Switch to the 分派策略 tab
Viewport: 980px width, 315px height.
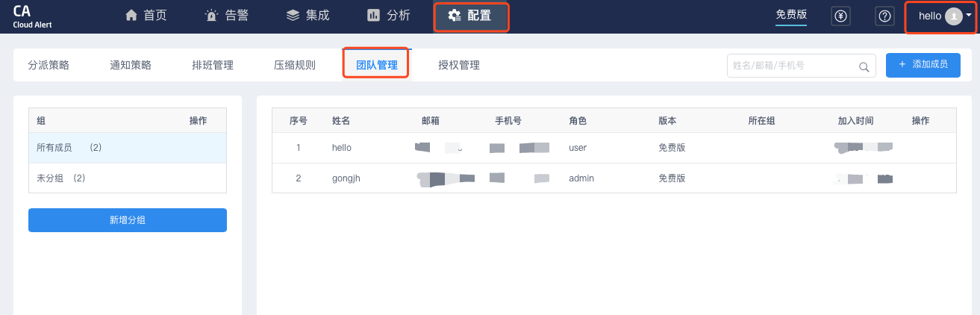pyautogui.click(x=49, y=65)
